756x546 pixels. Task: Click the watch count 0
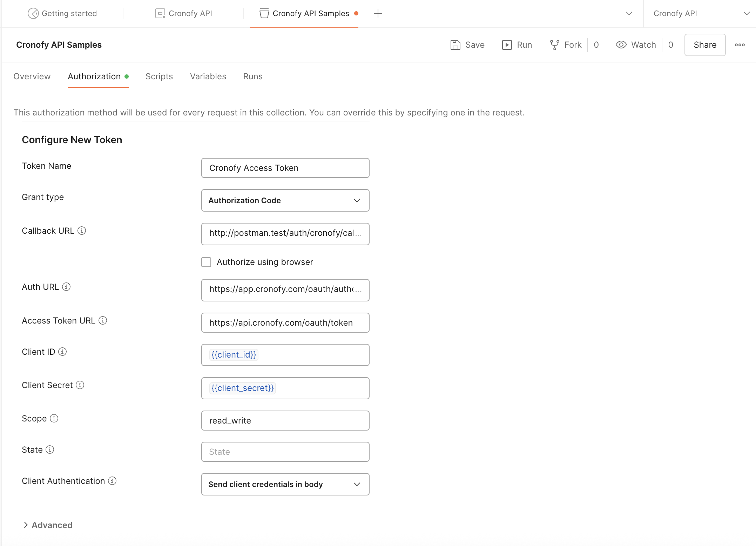(x=670, y=45)
